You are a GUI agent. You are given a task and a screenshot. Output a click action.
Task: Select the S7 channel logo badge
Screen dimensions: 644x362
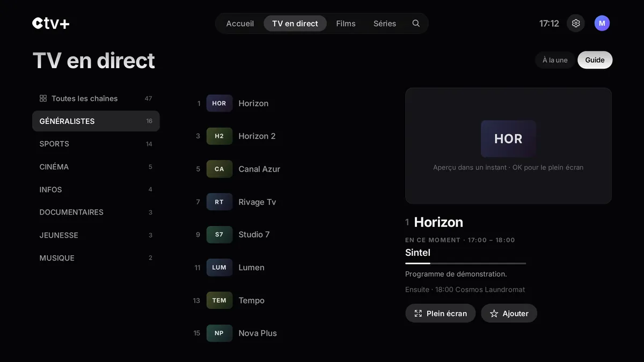click(x=219, y=235)
